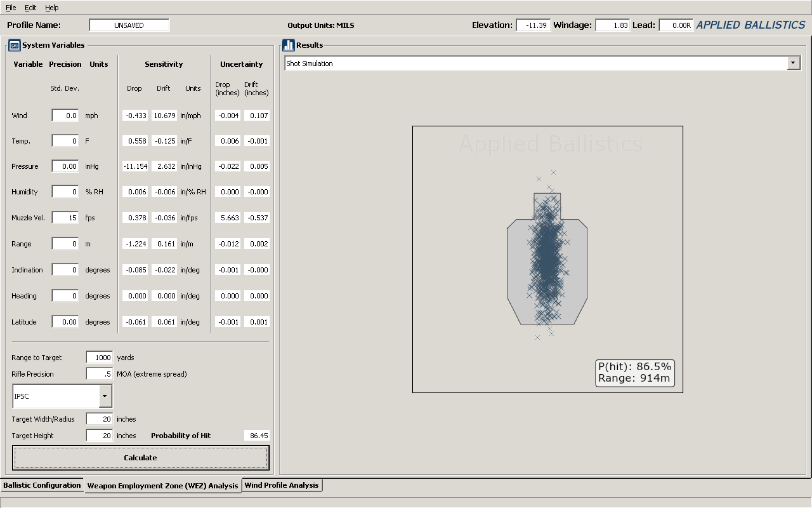Viewport: 812px width, 508px height.
Task: Edit the Range std. dev. input
Action: click(65, 244)
